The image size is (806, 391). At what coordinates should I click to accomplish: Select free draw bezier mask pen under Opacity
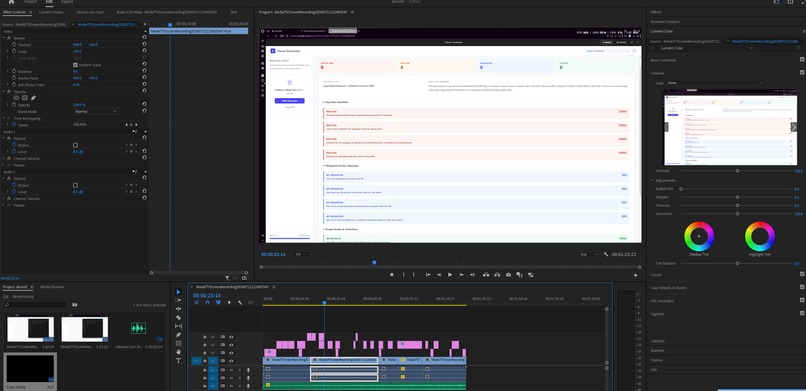pyautogui.click(x=33, y=98)
